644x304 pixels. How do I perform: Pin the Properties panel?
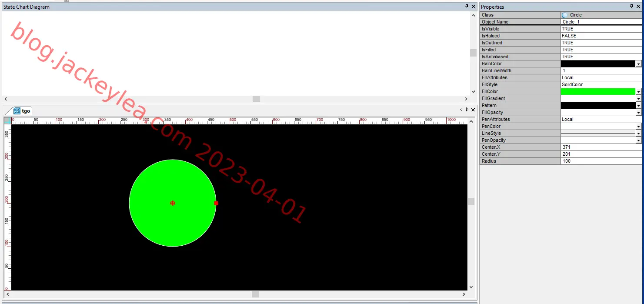coord(632,7)
